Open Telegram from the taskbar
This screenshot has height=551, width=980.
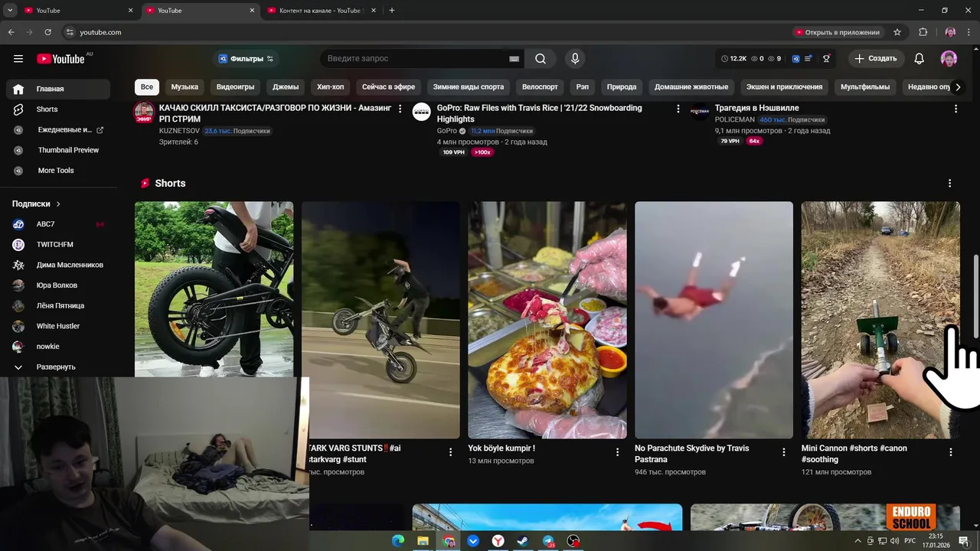pyautogui.click(x=548, y=541)
